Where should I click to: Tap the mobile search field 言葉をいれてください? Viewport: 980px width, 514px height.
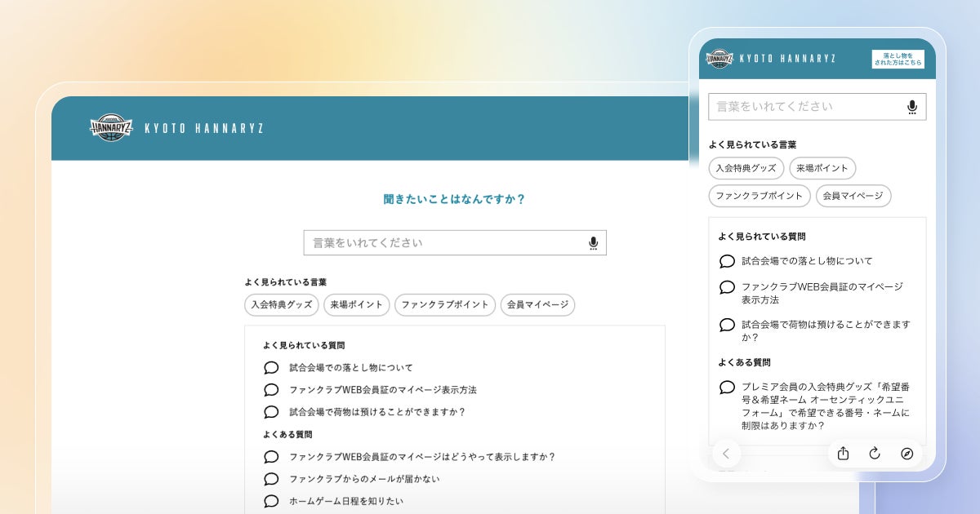(x=817, y=107)
